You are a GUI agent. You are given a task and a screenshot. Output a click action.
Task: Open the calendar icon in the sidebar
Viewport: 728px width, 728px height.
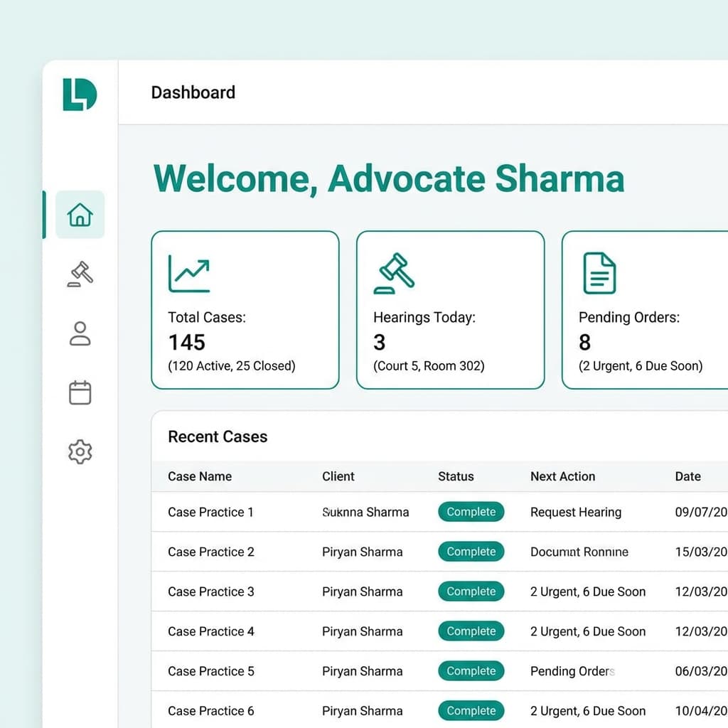[80, 392]
